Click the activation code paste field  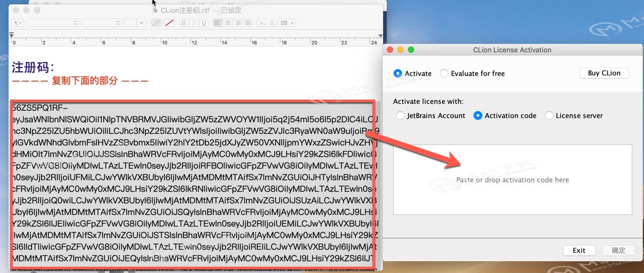click(512, 180)
